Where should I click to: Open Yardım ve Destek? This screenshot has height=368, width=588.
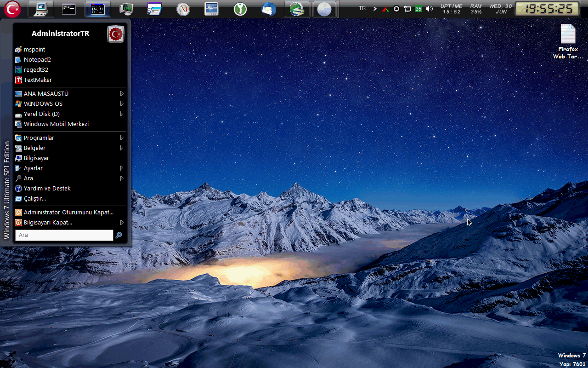pyautogui.click(x=70, y=188)
